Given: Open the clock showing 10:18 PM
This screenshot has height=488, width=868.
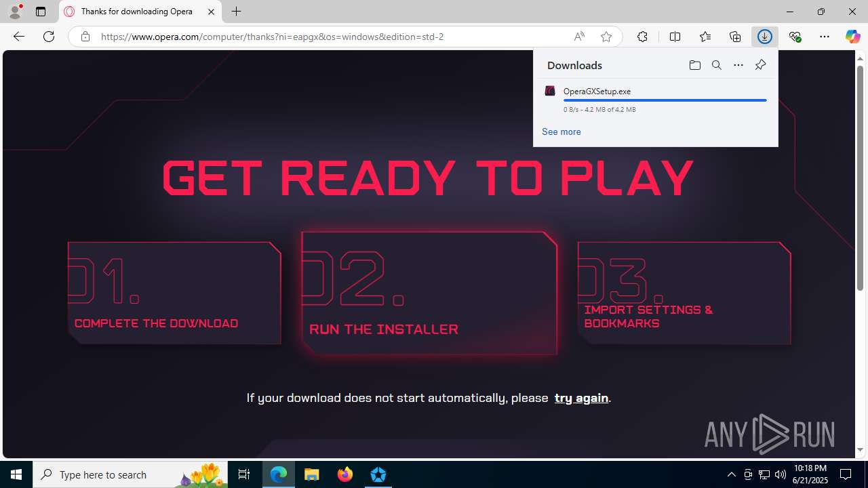Looking at the screenshot, I should pyautogui.click(x=810, y=474).
